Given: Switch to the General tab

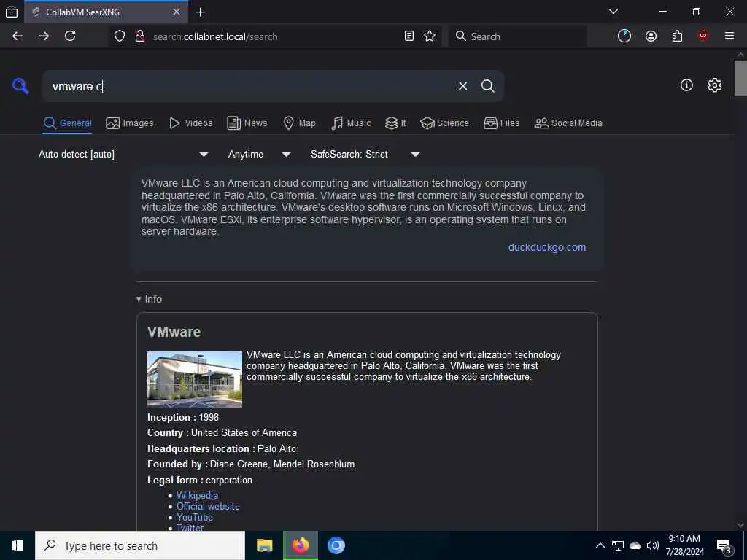Looking at the screenshot, I should tap(68, 123).
